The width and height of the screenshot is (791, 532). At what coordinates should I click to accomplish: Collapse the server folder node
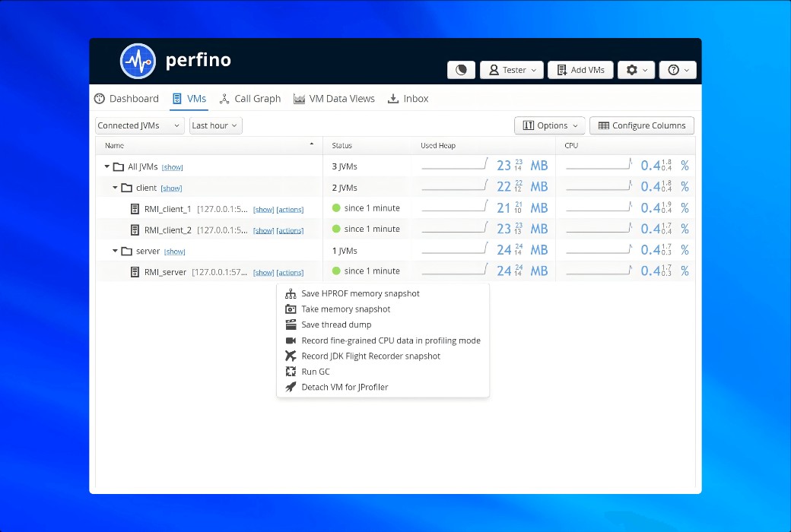pyautogui.click(x=115, y=251)
